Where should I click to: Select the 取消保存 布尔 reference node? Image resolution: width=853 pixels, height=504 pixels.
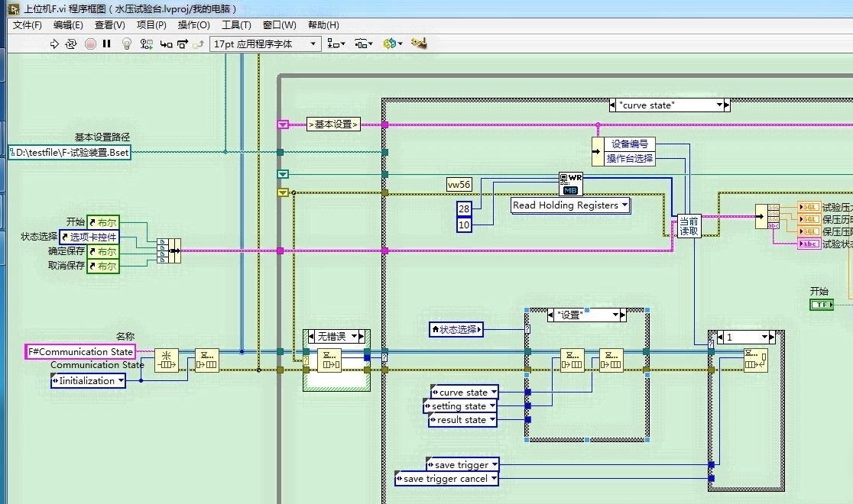pyautogui.click(x=103, y=266)
